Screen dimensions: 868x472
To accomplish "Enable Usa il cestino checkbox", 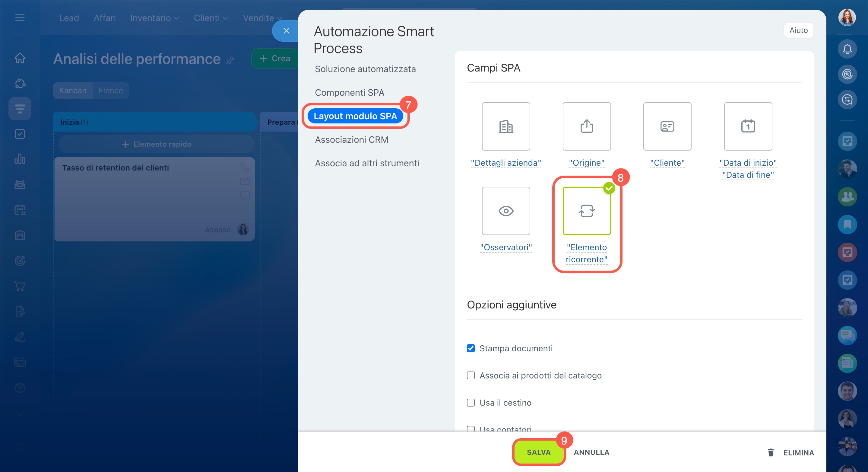I will [x=471, y=403].
